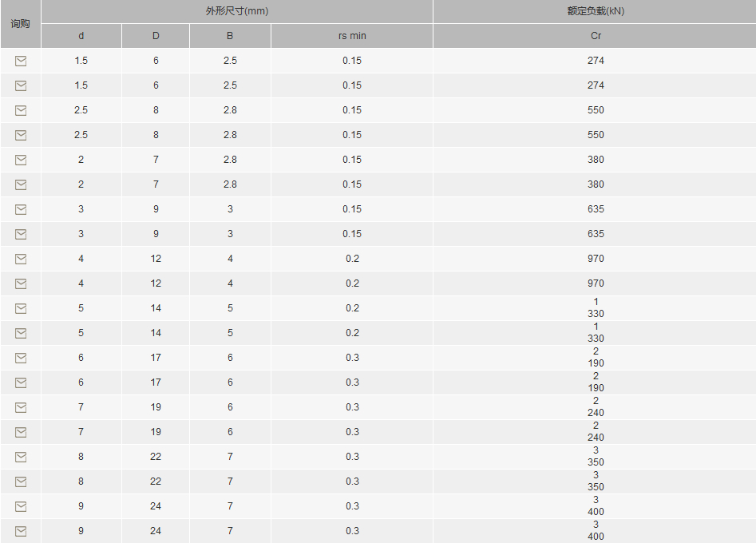756x543 pixels.
Task: Click the inquiry envelope in the first d 1.5 row
Action: 21,61
